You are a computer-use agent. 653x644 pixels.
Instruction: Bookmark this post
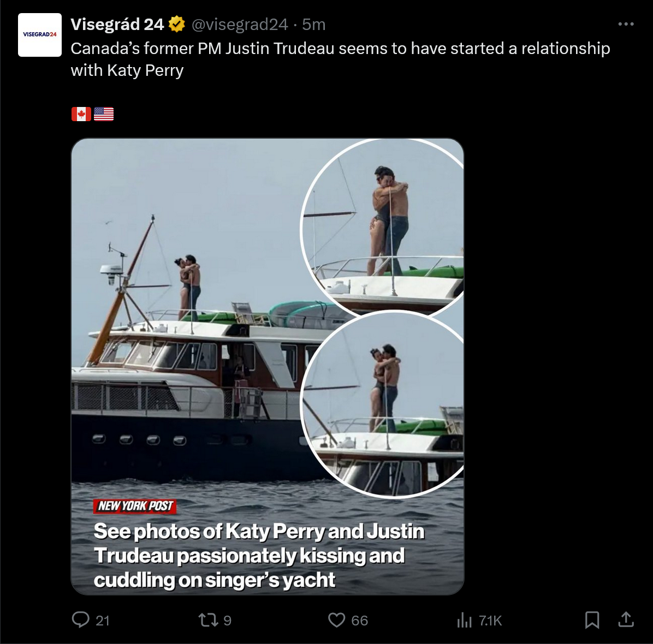592,620
